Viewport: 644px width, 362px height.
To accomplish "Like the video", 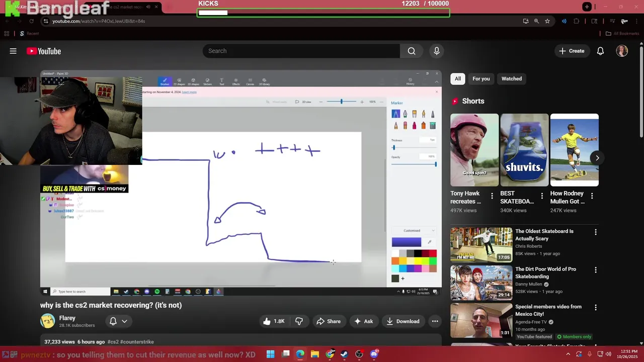I will tap(274, 321).
